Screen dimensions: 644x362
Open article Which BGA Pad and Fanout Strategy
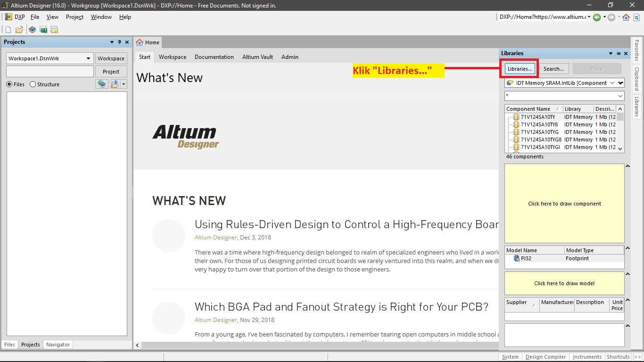(341, 307)
